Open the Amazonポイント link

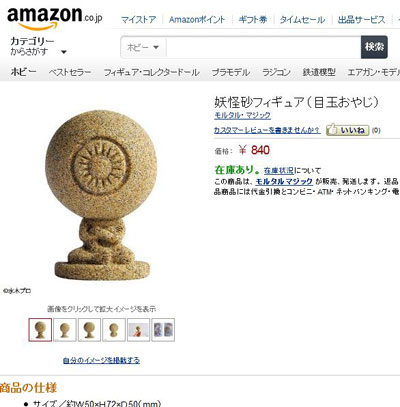click(197, 20)
